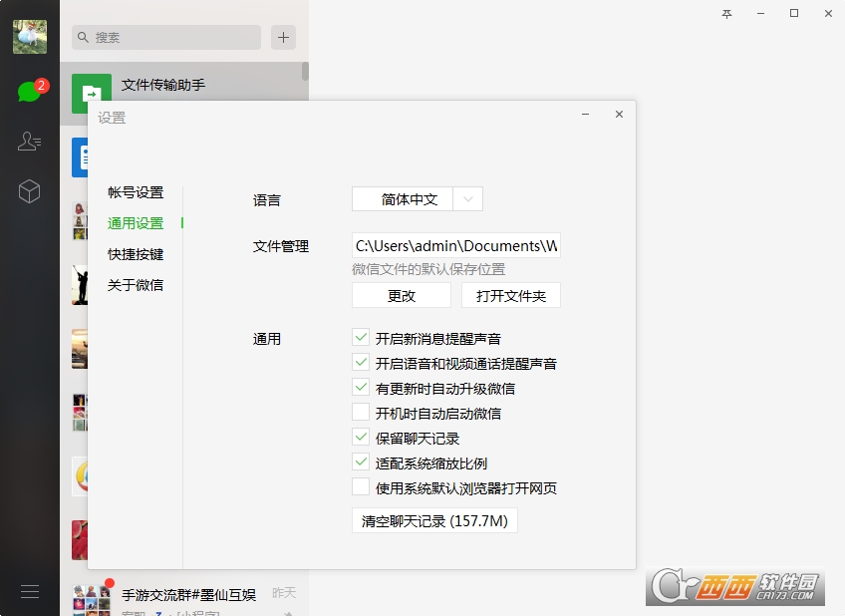Minimize the Settings dialog
The height and width of the screenshot is (616, 845).
[x=585, y=115]
